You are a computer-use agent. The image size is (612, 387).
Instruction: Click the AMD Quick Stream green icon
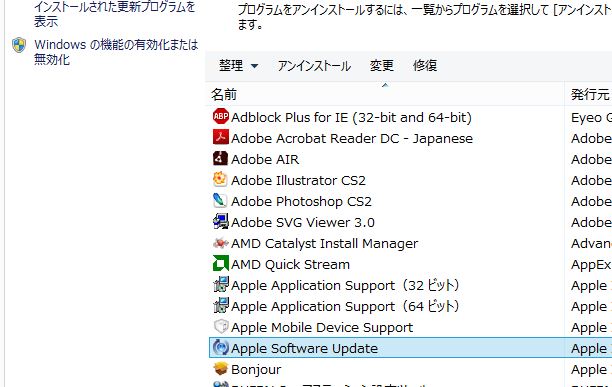coord(221,264)
